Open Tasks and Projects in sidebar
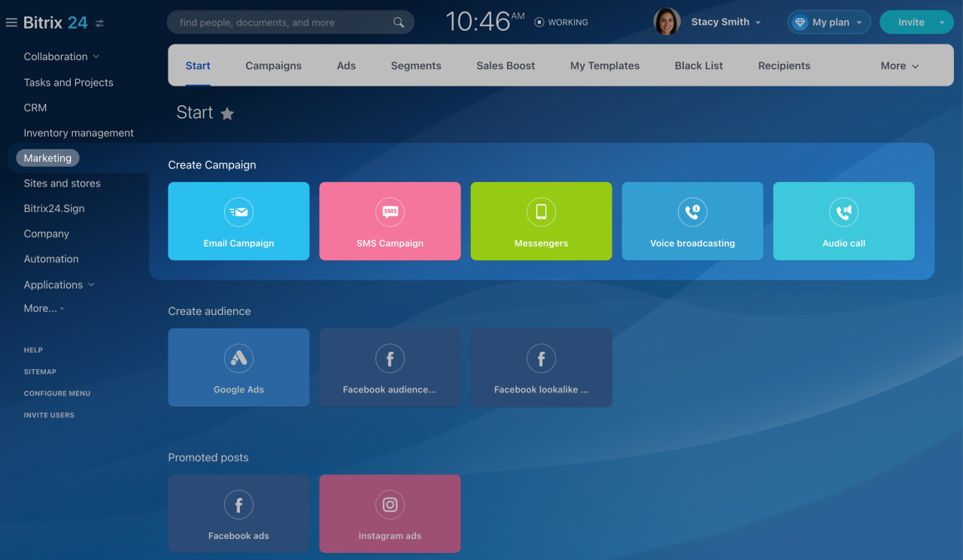This screenshot has height=560, width=963. pos(68,83)
